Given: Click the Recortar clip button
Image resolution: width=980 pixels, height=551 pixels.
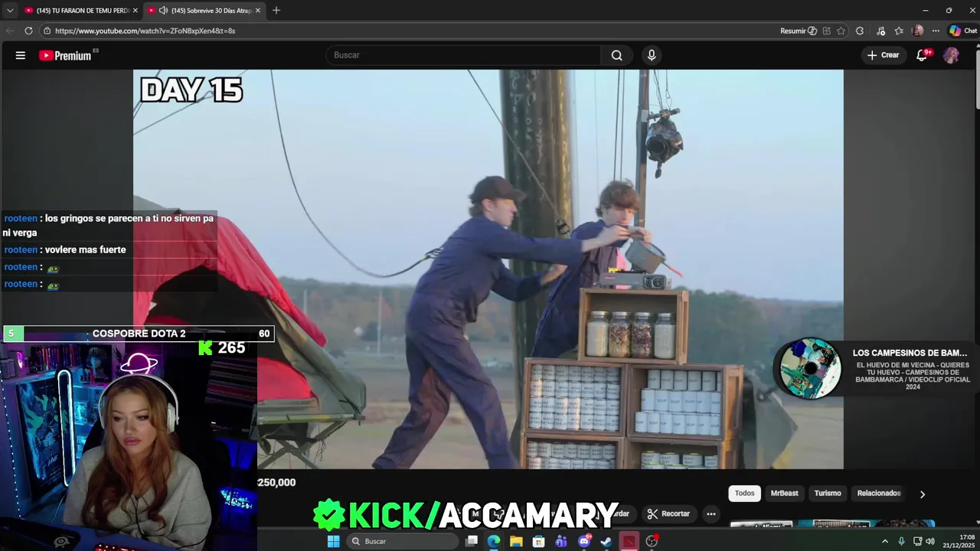Looking at the screenshot, I should [x=668, y=514].
